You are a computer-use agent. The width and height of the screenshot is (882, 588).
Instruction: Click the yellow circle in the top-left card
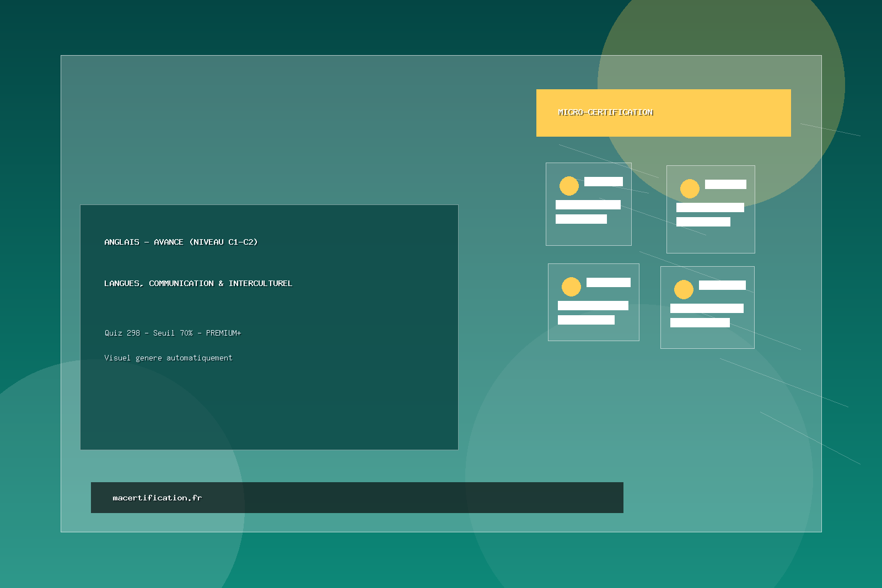pyautogui.click(x=569, y=186)
